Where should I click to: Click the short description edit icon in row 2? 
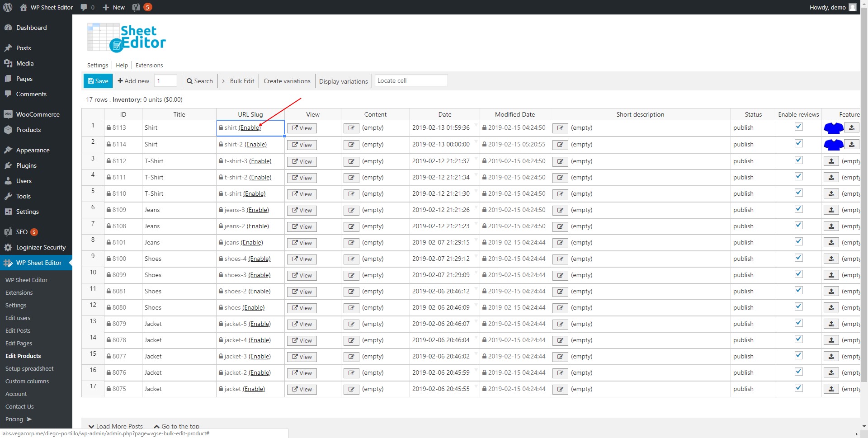[x=560, y=145]
